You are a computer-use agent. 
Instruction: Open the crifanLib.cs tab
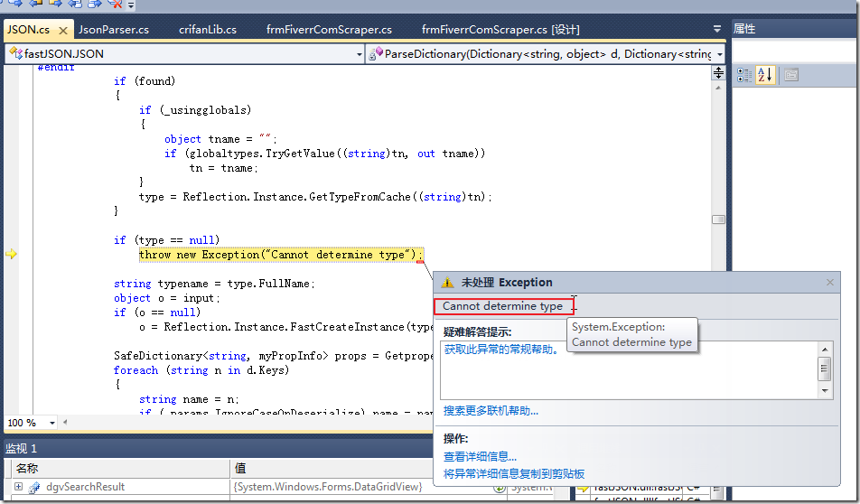point(208,30)
